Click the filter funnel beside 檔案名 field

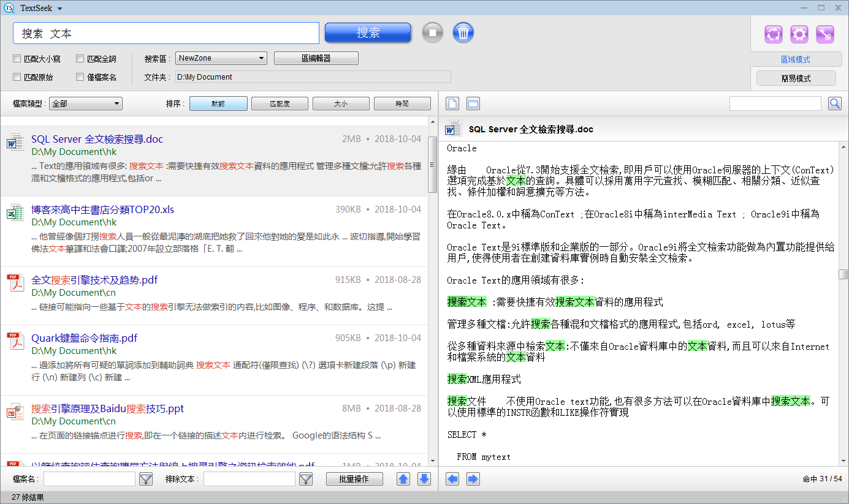tap(145, 479)
